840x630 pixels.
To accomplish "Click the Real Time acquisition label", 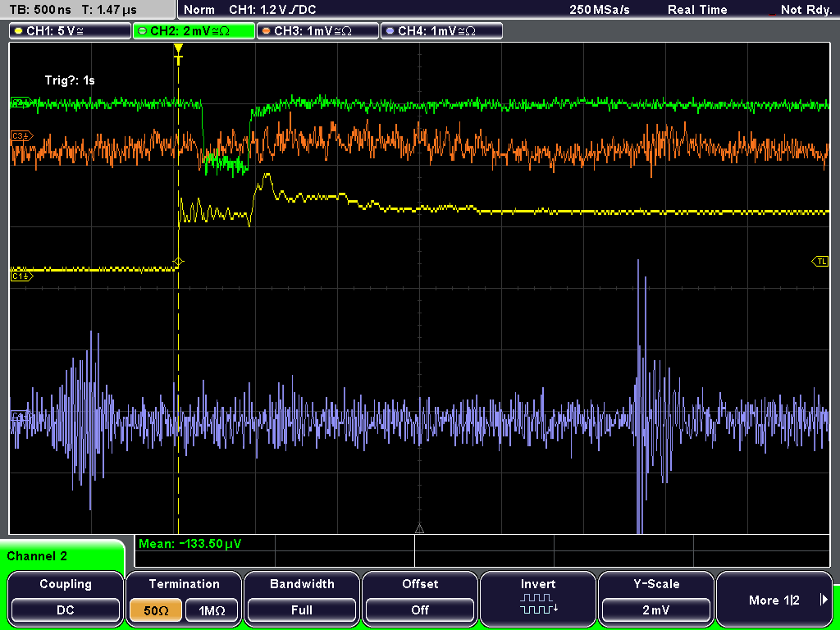I will (x=697, y=10).
